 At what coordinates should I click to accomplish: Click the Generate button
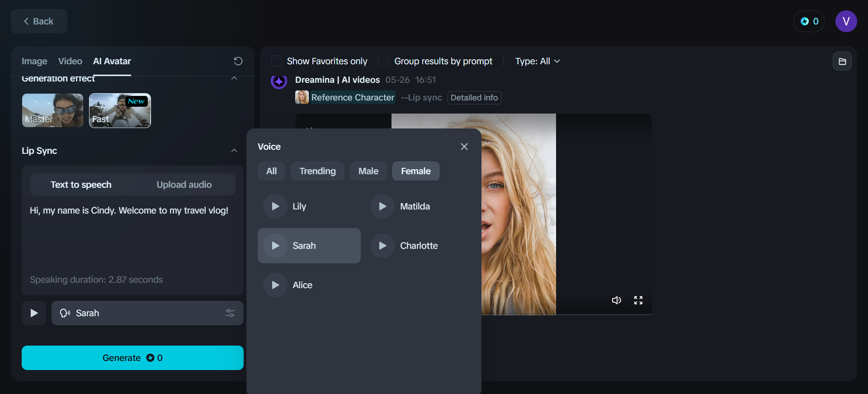[132, 358]
